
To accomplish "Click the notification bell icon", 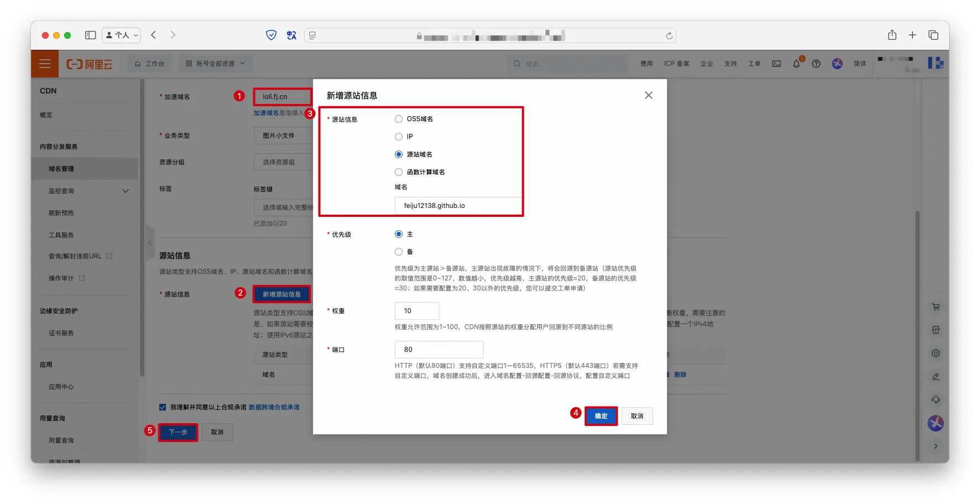I will [x=796, y=64].
